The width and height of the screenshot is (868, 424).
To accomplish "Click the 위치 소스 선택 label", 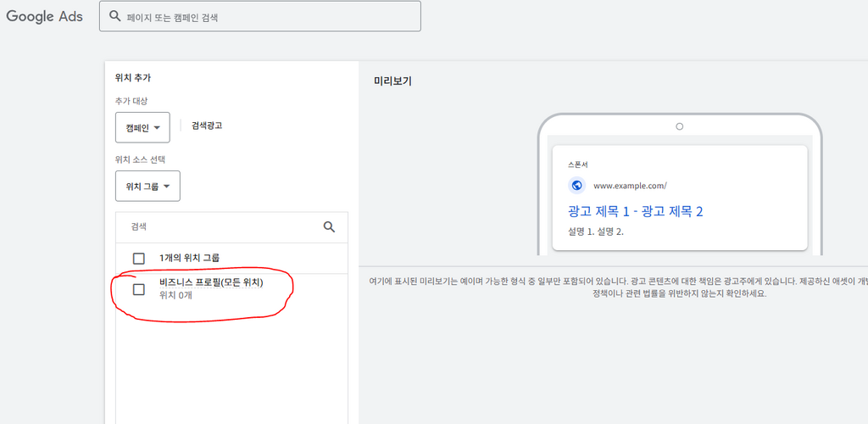I will (140, 159).
